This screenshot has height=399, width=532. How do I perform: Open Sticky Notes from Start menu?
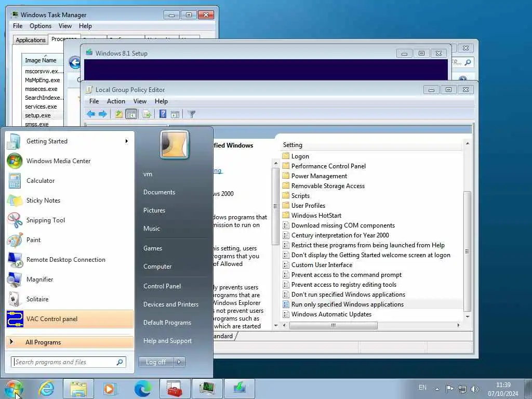[x=70, y=200]
